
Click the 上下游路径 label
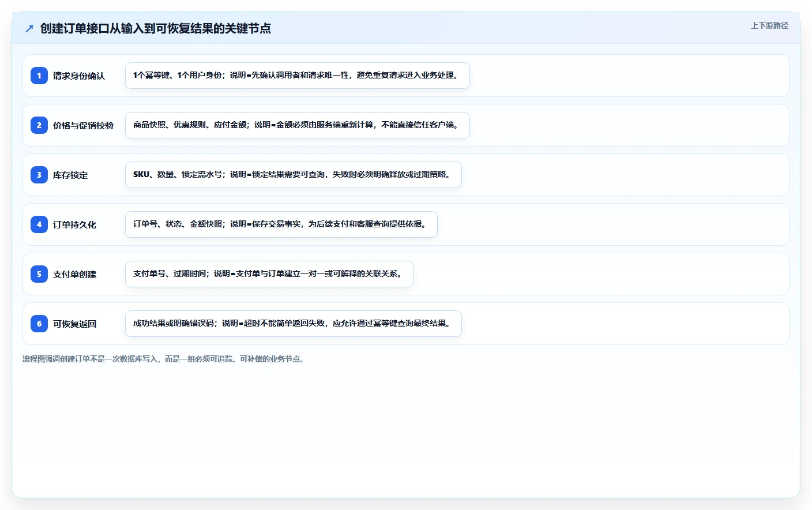[x=769, y=25]
